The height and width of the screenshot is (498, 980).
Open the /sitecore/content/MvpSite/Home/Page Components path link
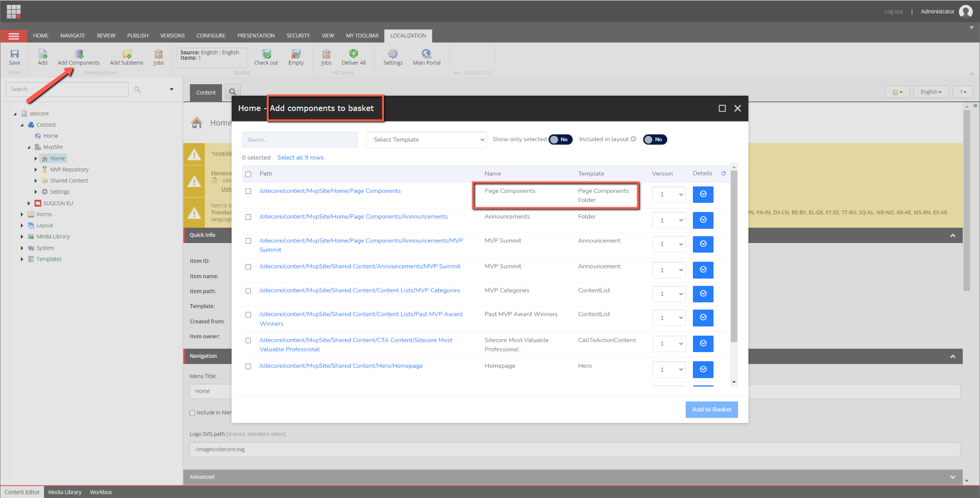point(330,191)
